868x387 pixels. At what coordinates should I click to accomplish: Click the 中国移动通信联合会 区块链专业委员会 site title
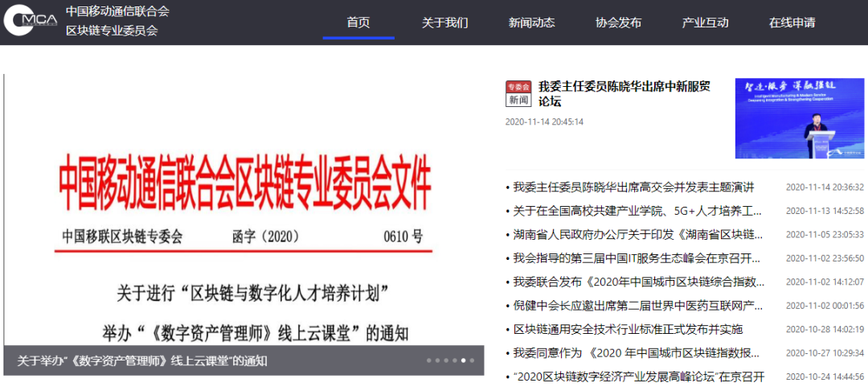117,21
